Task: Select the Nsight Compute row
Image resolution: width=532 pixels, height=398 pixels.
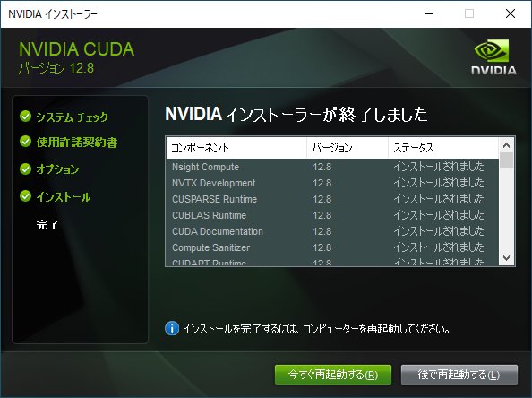Action: click(333, 167)
